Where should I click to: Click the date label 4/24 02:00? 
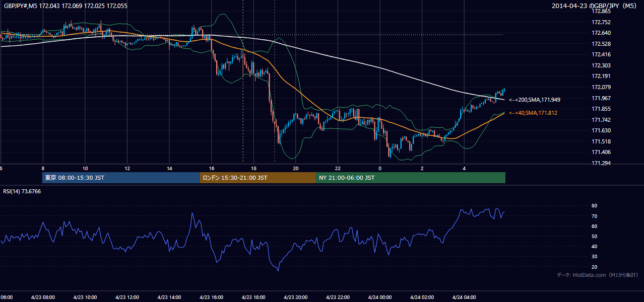coord(422,297)
